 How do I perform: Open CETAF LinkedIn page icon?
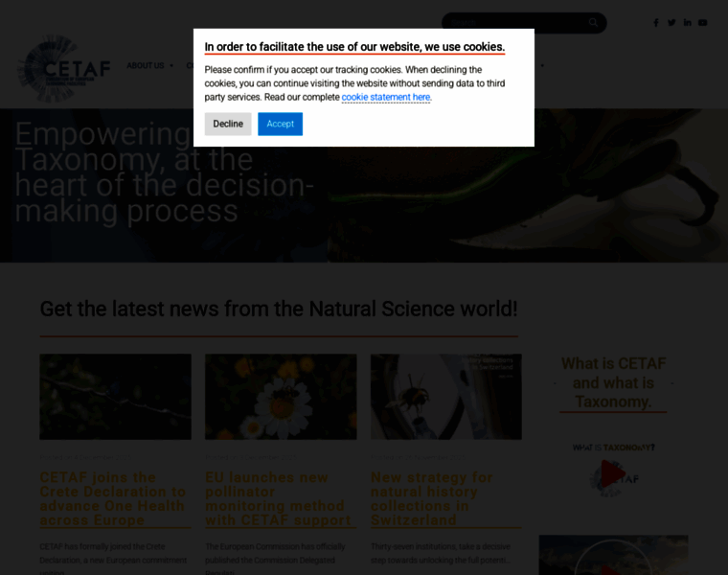pyautogui.click(x=687, y=23)
